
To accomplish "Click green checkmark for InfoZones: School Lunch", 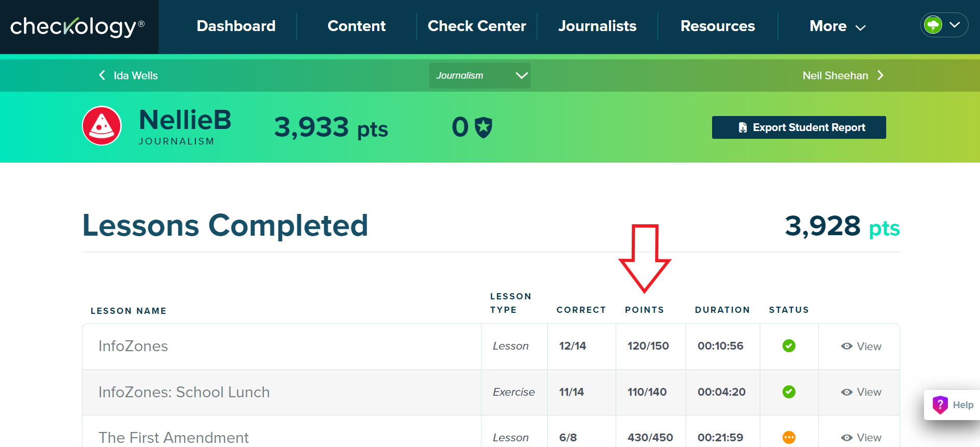I will click(789, 392).
